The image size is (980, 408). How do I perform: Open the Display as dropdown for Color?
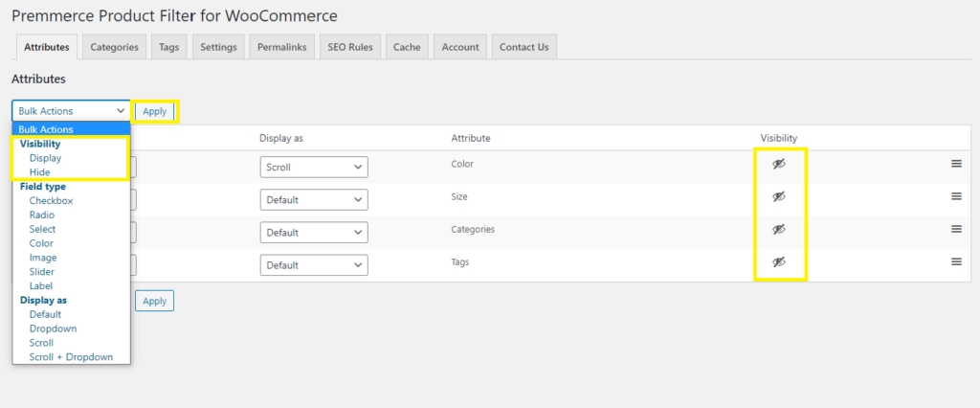point(313,167)
